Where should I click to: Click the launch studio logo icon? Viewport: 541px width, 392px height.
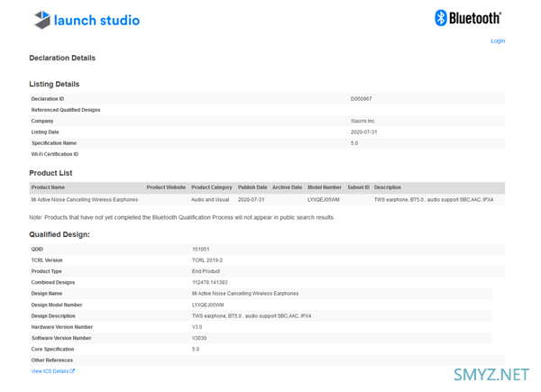pos(42,20)
